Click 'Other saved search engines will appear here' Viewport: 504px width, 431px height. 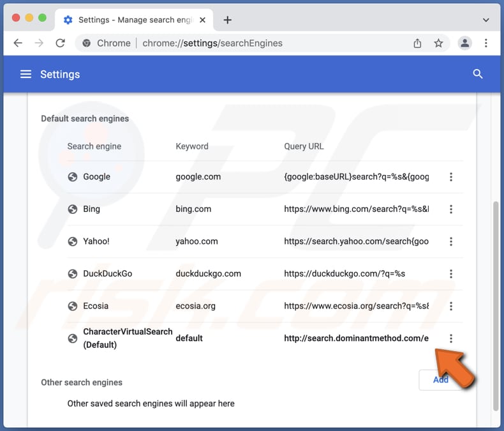151,404
